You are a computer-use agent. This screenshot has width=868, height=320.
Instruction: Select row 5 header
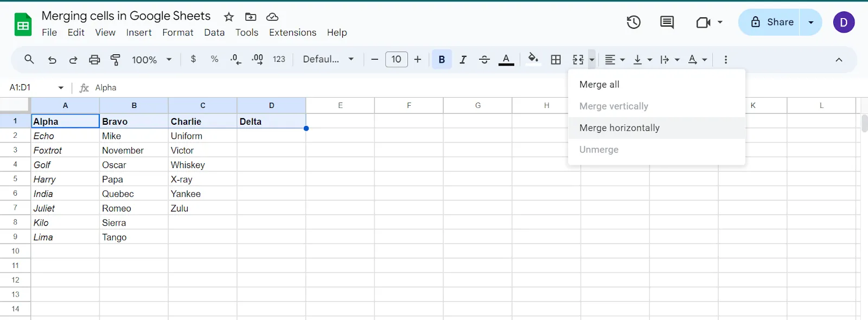15,179
